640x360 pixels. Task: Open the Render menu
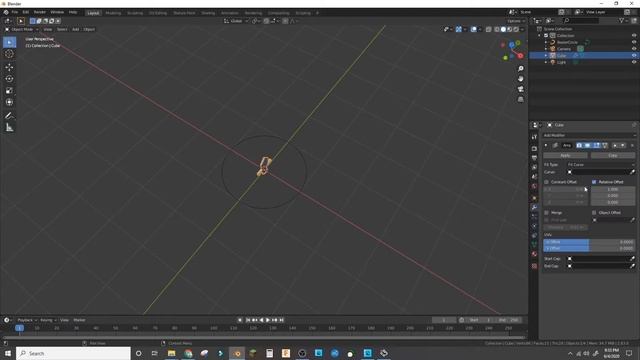pos(40,12)
